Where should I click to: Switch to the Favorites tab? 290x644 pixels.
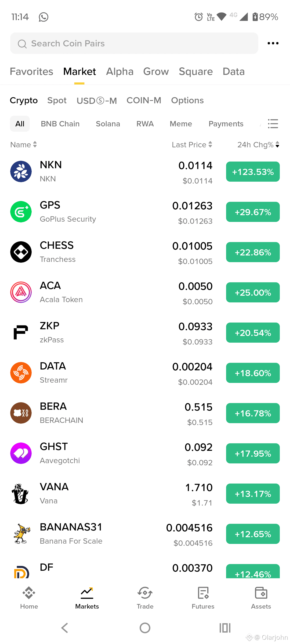[31, 72]
